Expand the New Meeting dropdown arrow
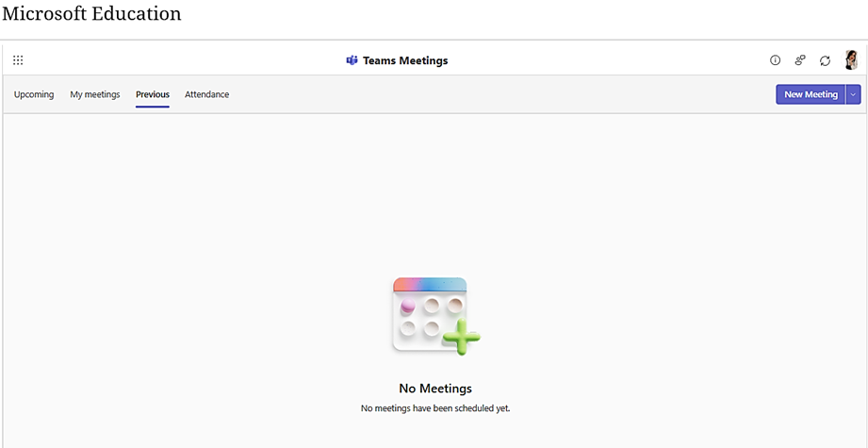The width and height of the screenshot is (868, 448). tap(853, 94)
